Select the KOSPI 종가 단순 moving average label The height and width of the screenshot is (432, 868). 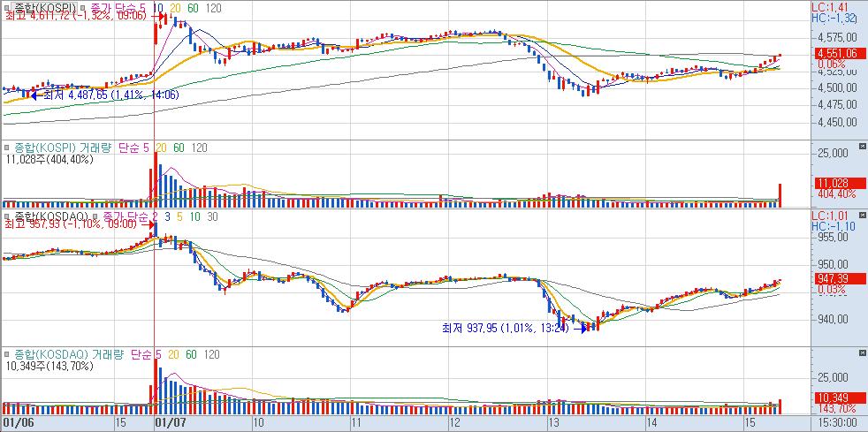[x=114, y=7]
